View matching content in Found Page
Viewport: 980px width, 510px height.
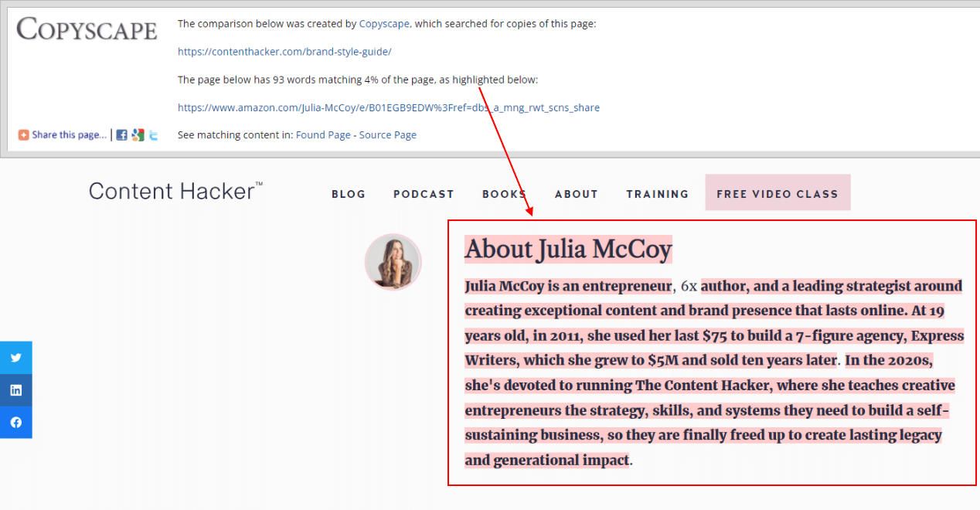pos(323,135)
